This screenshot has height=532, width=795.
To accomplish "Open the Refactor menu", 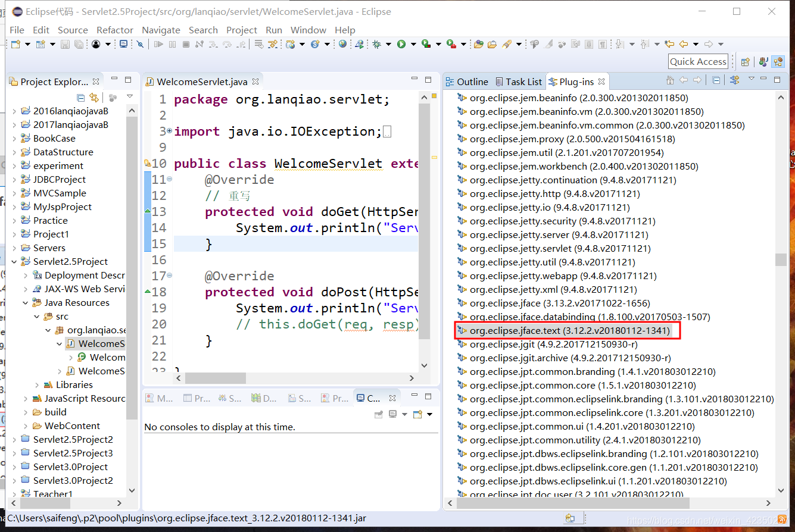I will pos(115,30).
